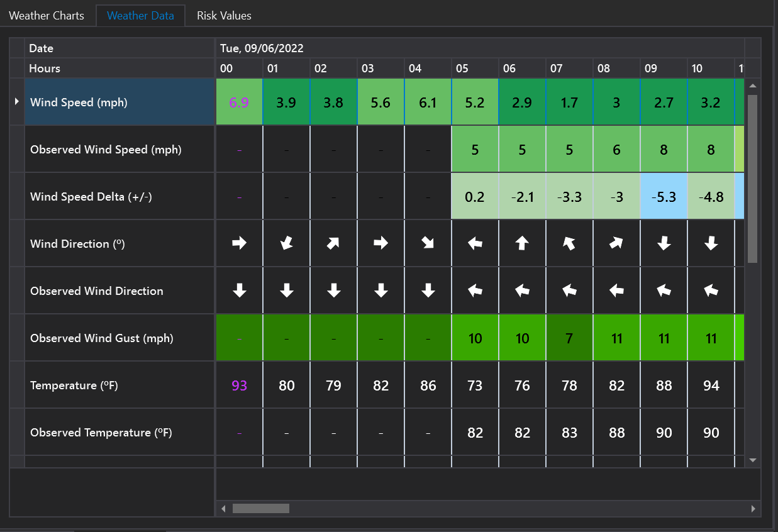The width and height of the screenshot is (778, 532).
Task: Click the wind direction arrow for hour 00
Action: pyautogui.click(x=239, y=243)
